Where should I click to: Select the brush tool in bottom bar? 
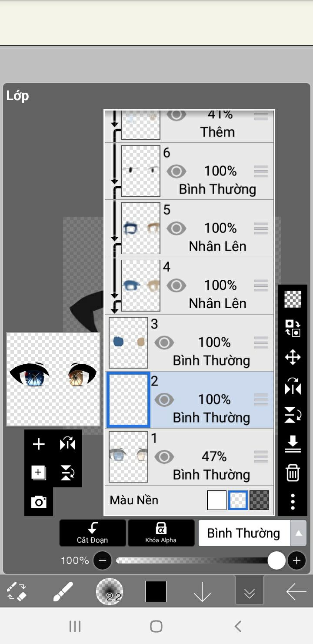coord(63,592)
